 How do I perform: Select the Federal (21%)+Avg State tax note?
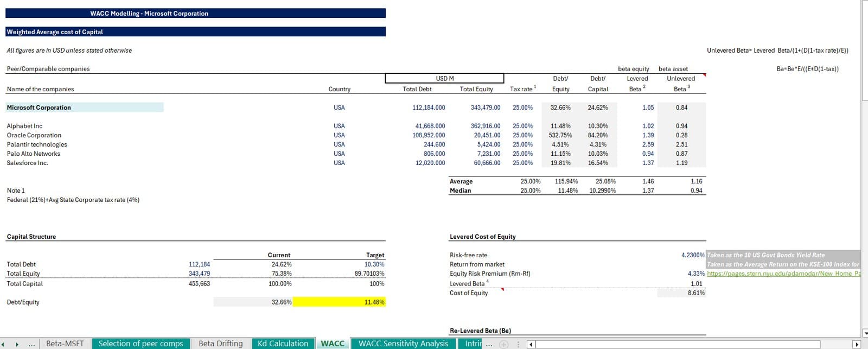[x=73, y=200]
